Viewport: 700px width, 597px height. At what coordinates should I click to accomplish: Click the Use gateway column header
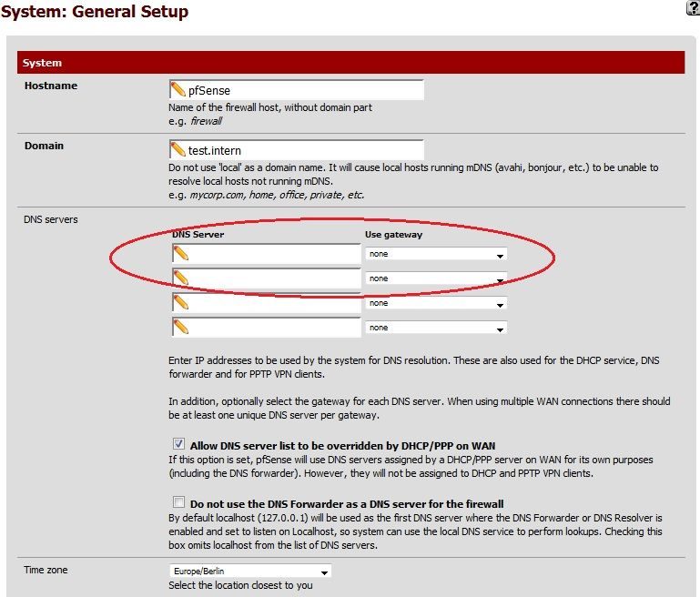coord(393,235)
